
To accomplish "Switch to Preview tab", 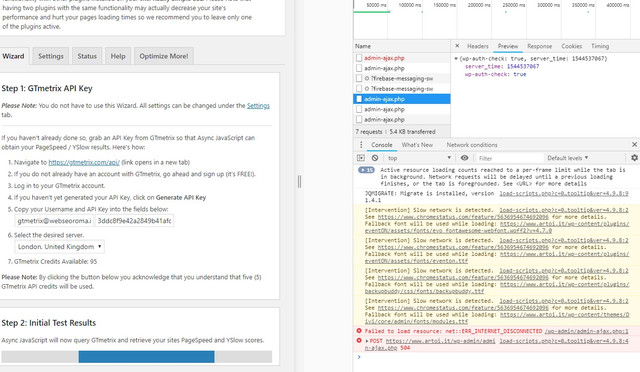I will tap(508, 46).
